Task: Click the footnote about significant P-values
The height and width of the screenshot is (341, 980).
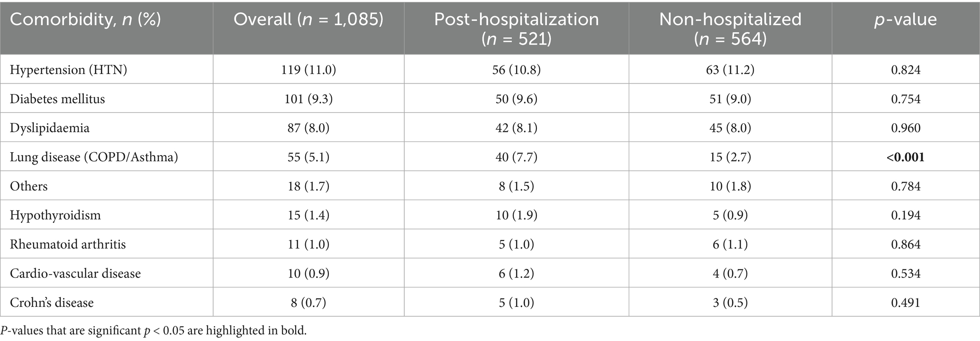Action: pyautogui.click(x=154, y=331)
